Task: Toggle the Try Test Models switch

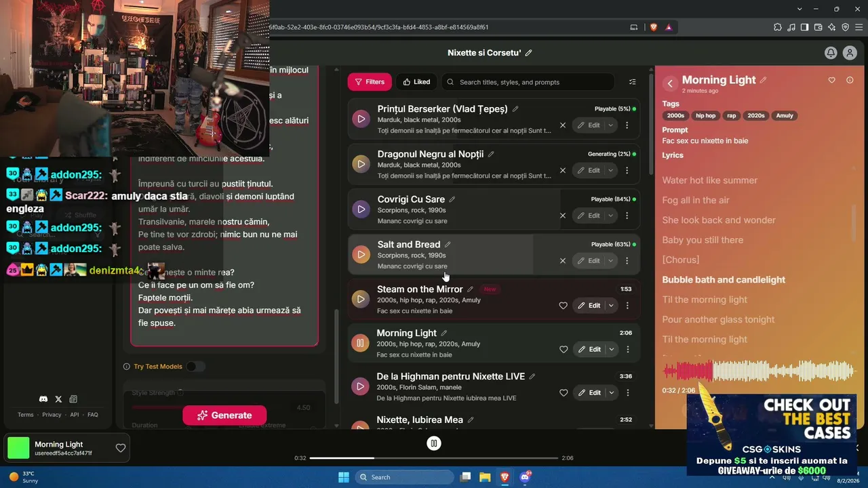Action: [195, 367]
